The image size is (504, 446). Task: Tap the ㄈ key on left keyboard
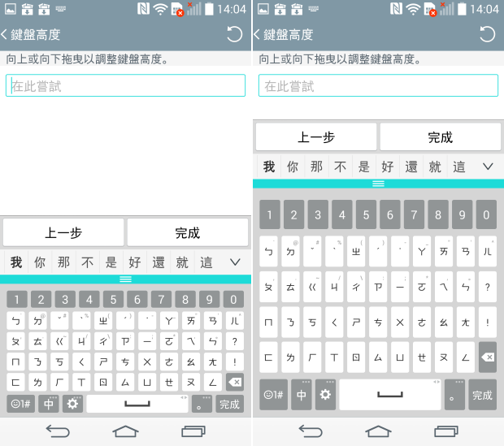coord(15,382)
